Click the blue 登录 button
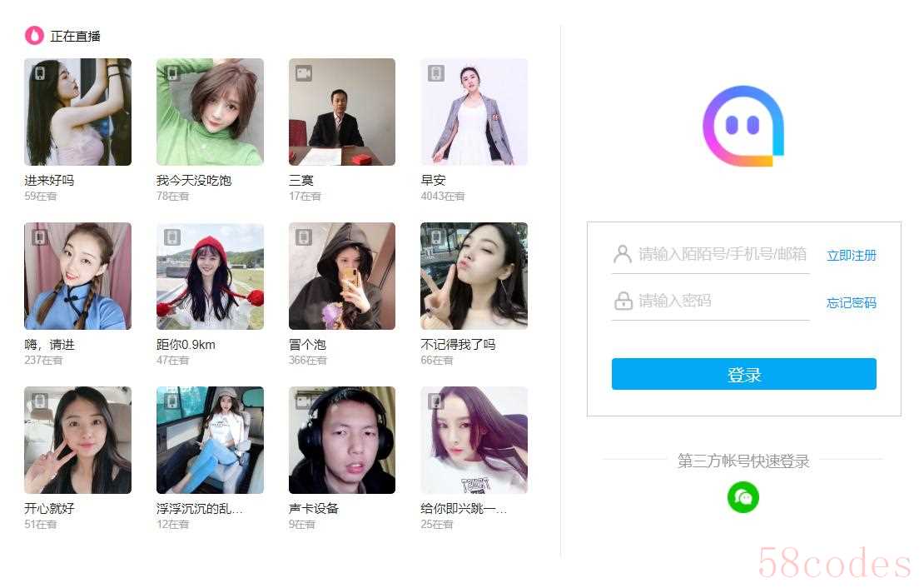Screen dimensions: 924x588 point(743,374)
